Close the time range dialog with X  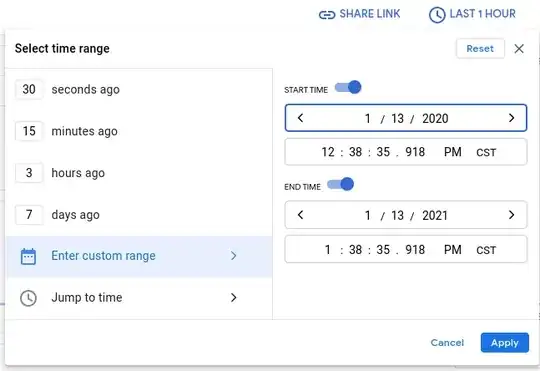(x=519, y=49)
